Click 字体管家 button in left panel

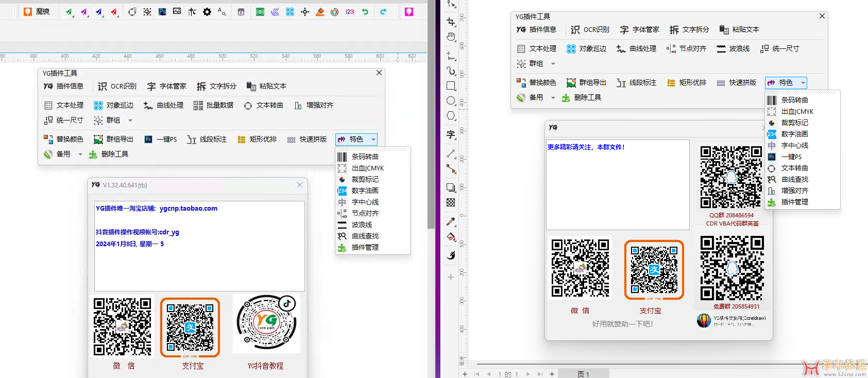click(166, 87)
